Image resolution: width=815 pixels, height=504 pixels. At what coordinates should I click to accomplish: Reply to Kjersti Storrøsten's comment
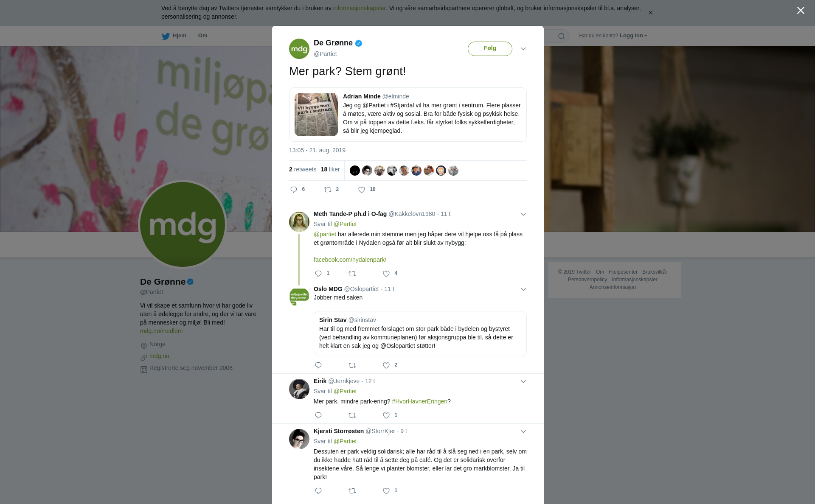pyautogui.click(x=318, y=491)
